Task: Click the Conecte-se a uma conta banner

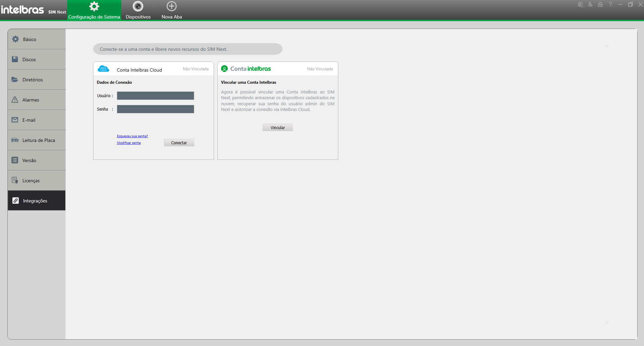Action: coord(188,49)
